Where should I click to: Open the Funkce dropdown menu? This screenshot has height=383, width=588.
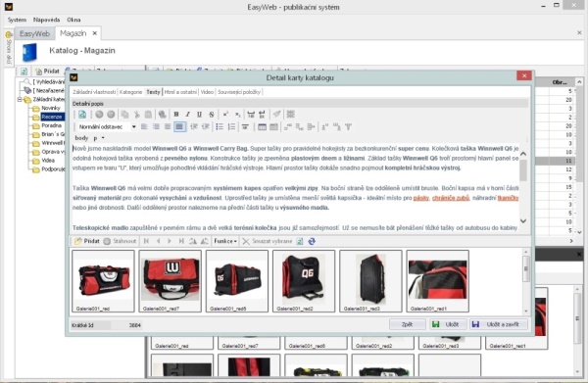click(x=225, y=241)
